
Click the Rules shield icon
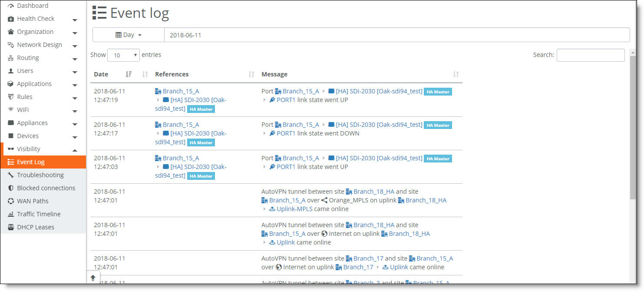coord(11,97)
